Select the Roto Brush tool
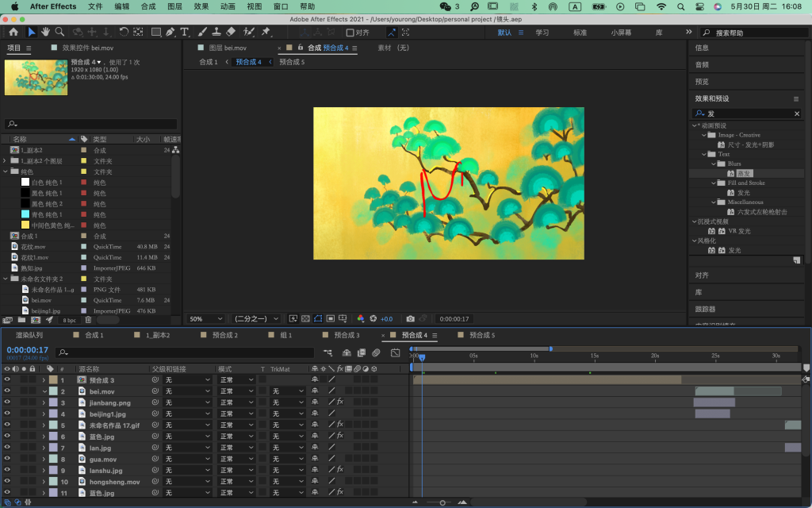The height and width of the screenshot is (508, 812). point(248,32)
